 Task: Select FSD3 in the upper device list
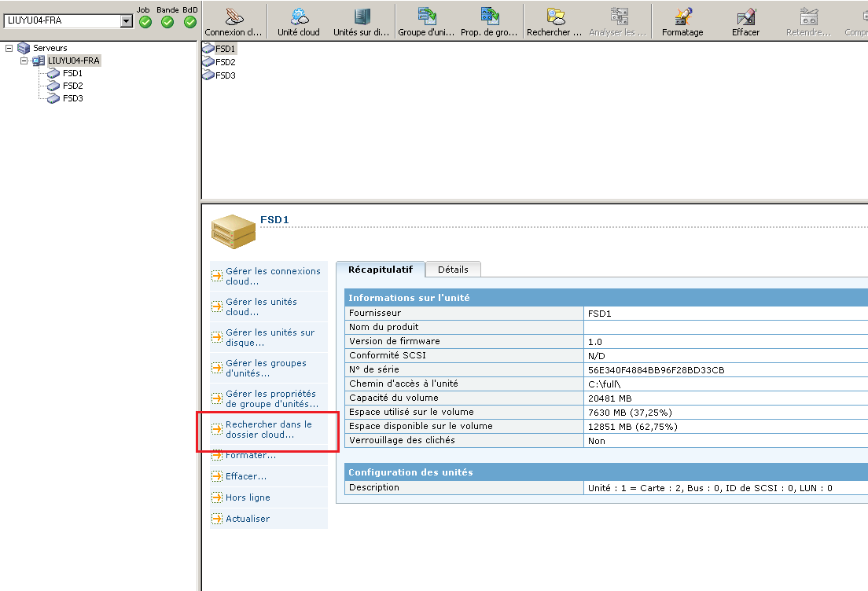pyautogui.click(x=225, y=75)
